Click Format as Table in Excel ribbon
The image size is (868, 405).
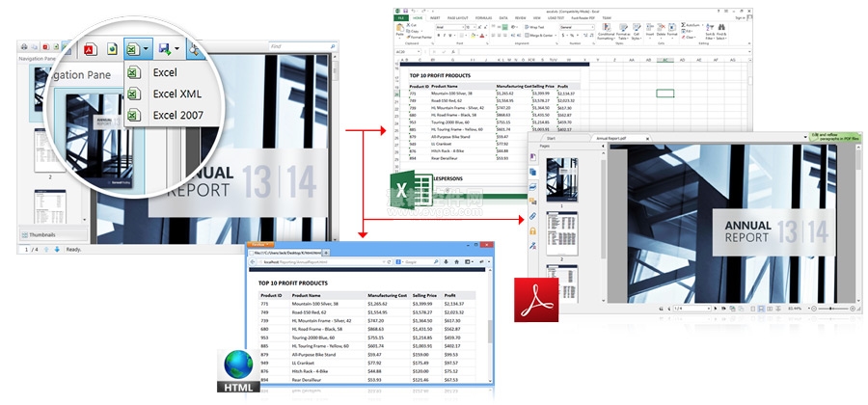click(623, 32)
